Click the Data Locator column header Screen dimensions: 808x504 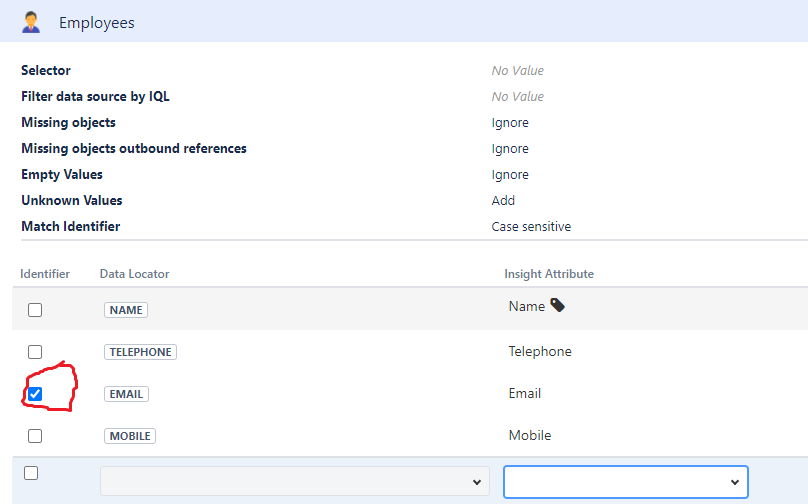click(134, 274)
